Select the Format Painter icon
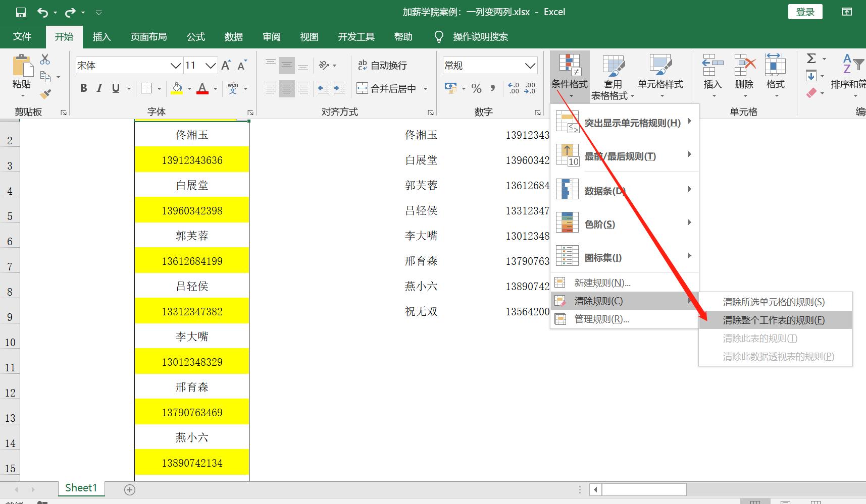866x504 pixels. point(45,94)
